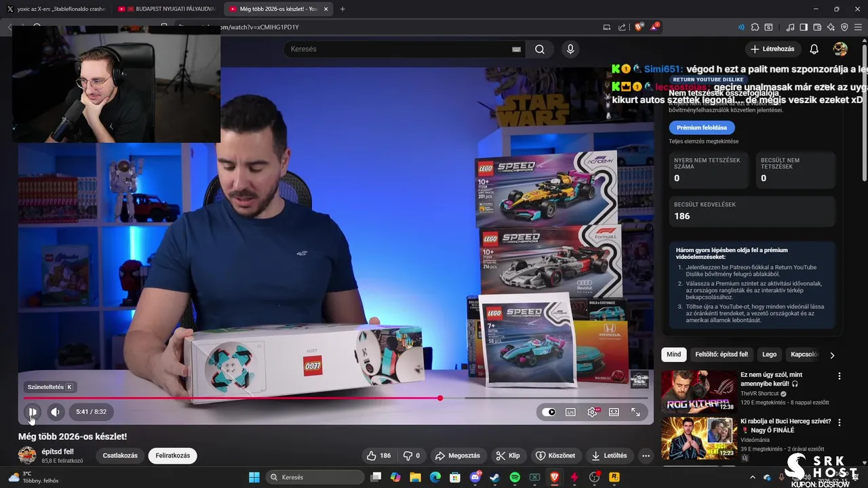Download the video via Letöltés

[x=609, y=455]
